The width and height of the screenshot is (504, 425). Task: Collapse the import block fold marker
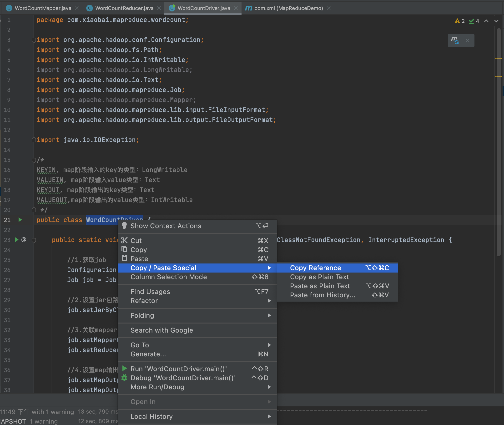pyautogui.click(x=34, y=40)
